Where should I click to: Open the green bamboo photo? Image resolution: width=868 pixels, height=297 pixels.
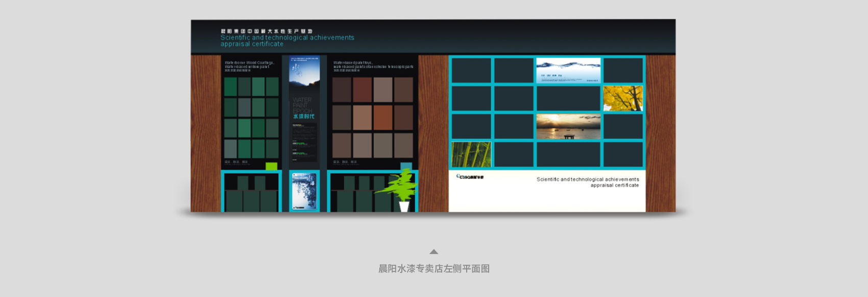coord(471,154)
